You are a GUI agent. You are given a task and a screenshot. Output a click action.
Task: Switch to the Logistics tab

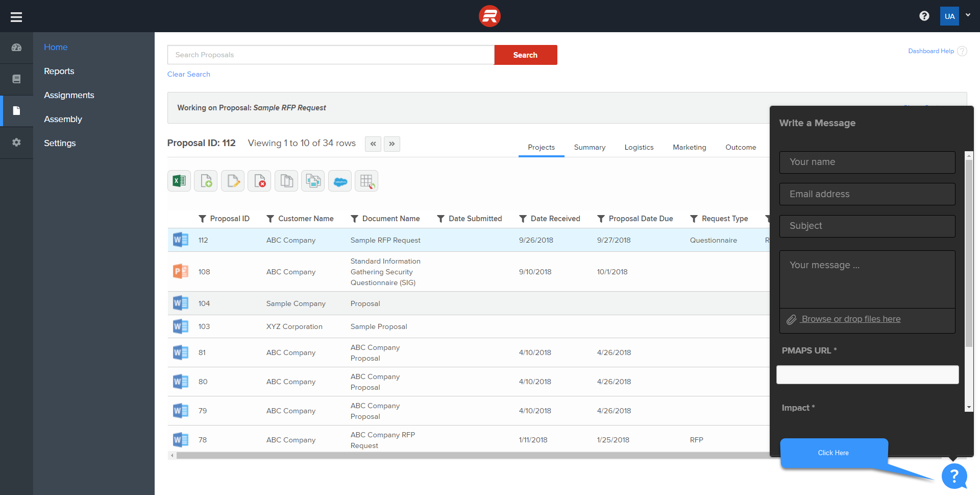(x=639, y=147)
